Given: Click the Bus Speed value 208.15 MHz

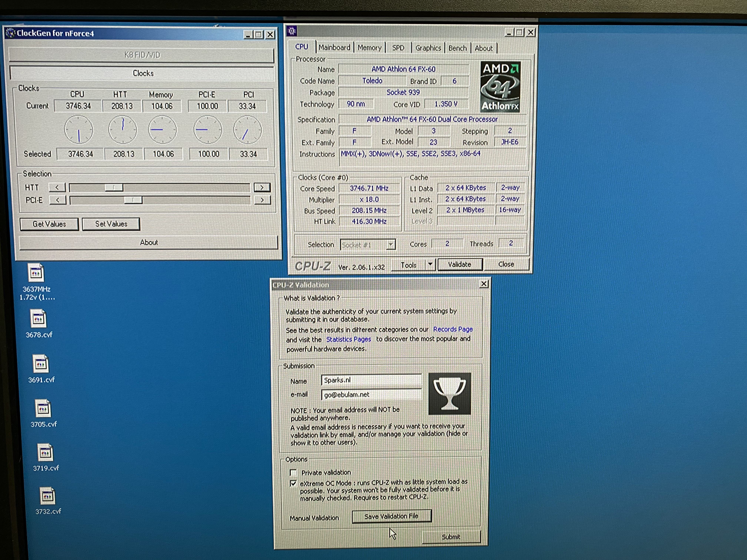Looking at the screenshot, I should point(369,211).
